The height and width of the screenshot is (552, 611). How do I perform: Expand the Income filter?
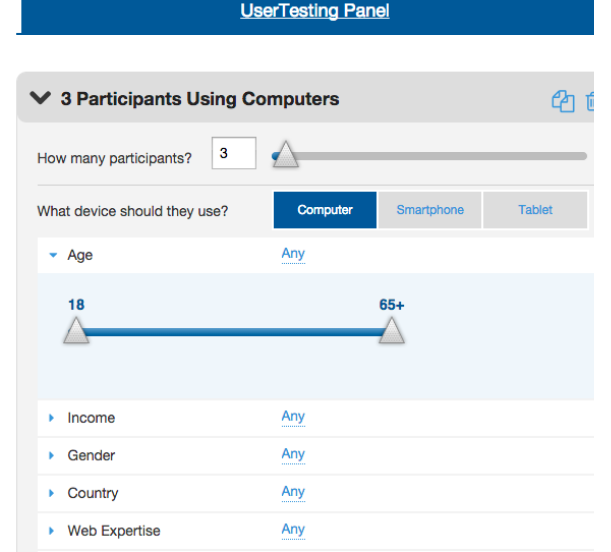53,418
